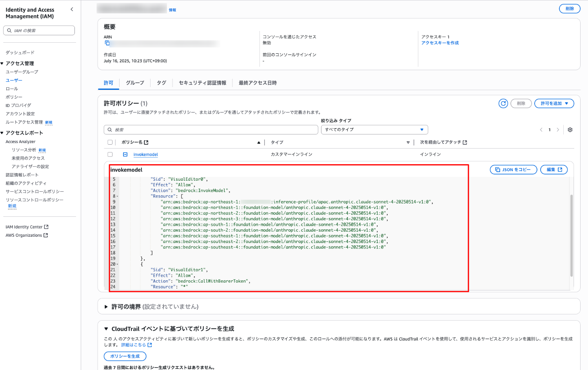
Task: Fold the Resource array at line 8
Action: click(117, 196)
